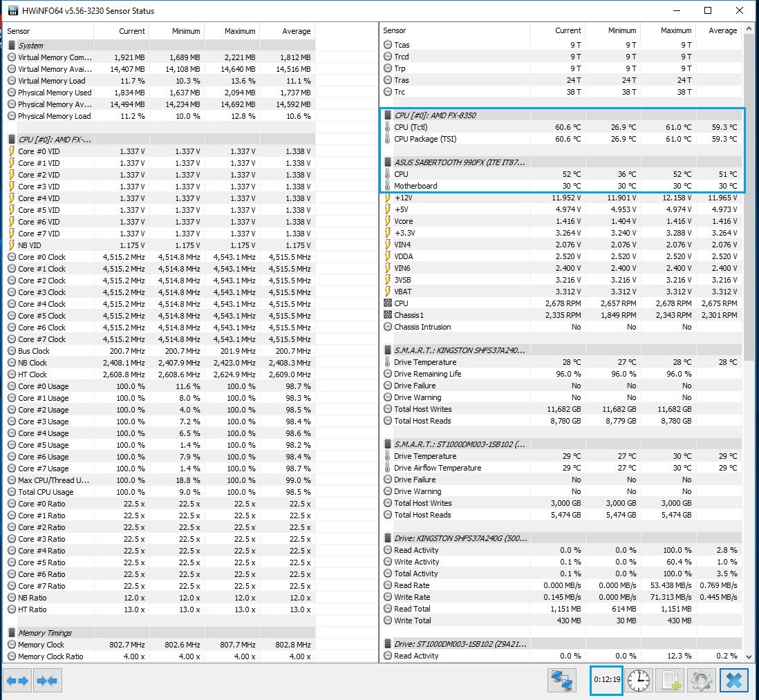
Task: Click the 0:12:19 elapsed time display
Action: click(606, 680)
